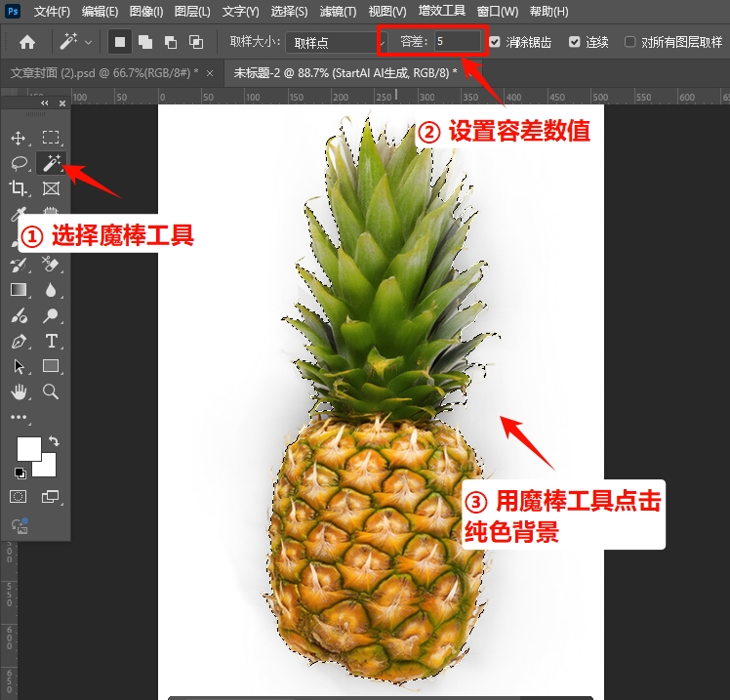Close the floating toolbox panel
Image resolution: width=730 pixels, height=700 pixels.
coord(61,103)
